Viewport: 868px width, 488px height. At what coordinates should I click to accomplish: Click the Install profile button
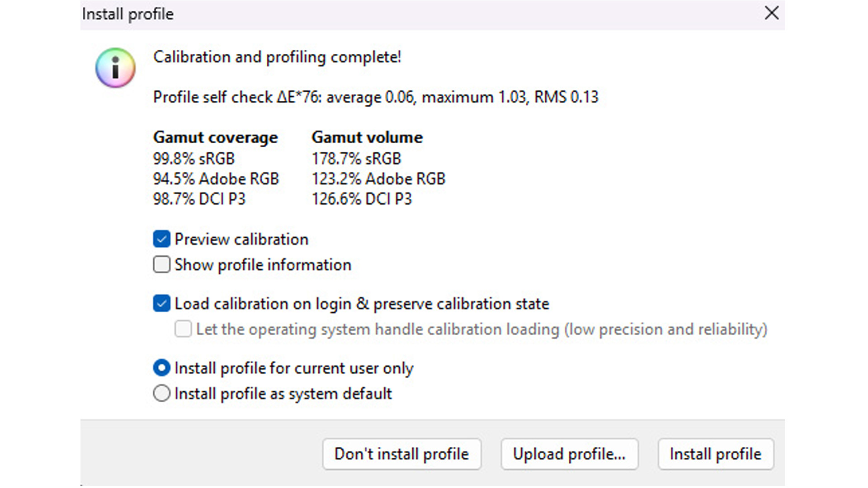click(x=715, y=454)
